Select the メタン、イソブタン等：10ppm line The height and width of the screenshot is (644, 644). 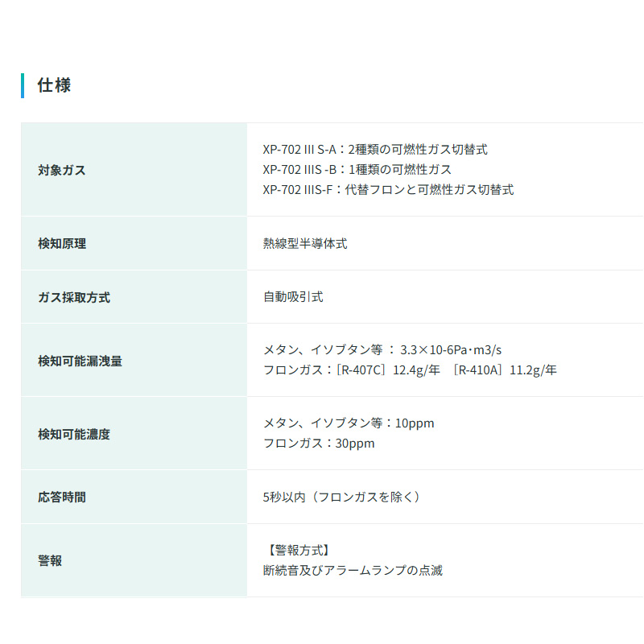349,423
